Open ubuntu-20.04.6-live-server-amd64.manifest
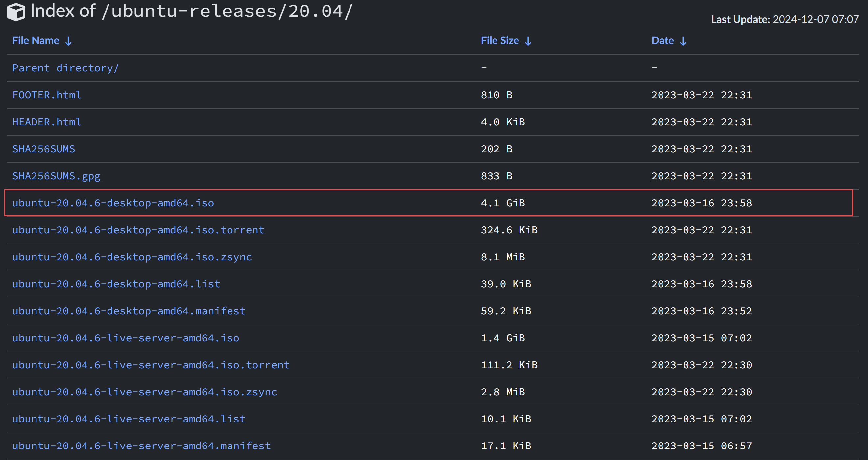 [x=141, y=446]
